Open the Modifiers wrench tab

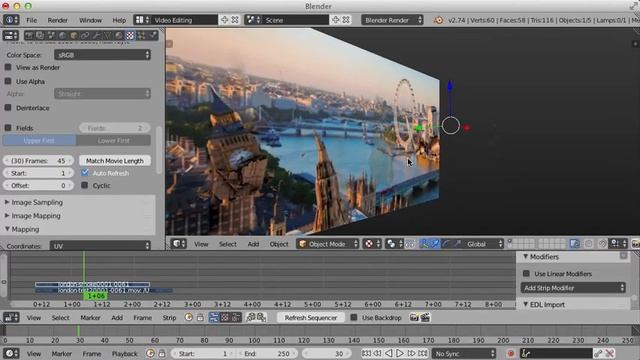point(96,36)
